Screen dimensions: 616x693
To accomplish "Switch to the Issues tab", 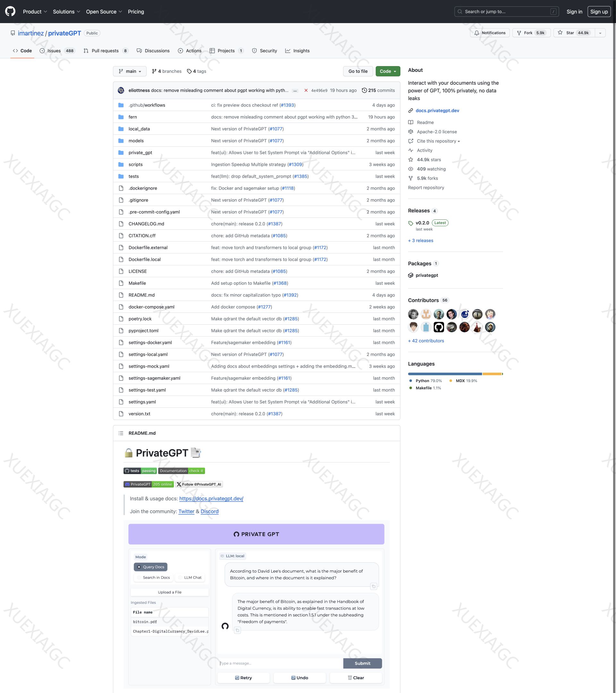I will (x=54, y=51).
